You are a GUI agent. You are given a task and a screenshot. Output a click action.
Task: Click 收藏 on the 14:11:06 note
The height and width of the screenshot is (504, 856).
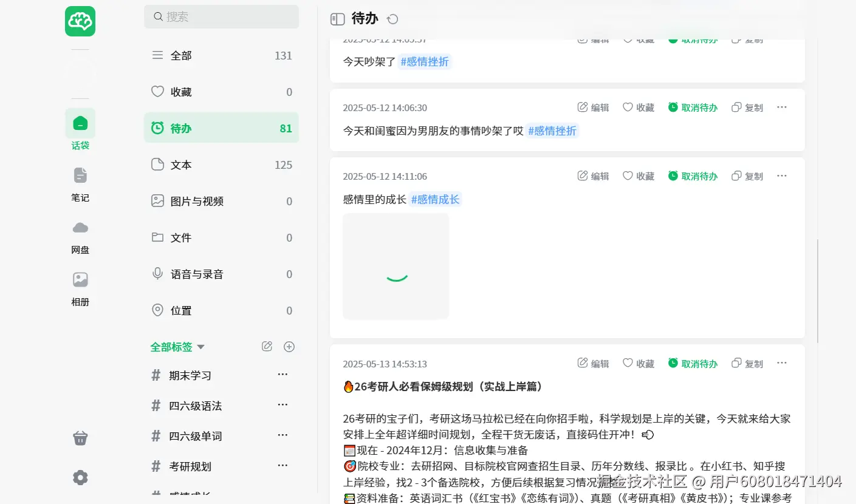[x=639, y=176]
